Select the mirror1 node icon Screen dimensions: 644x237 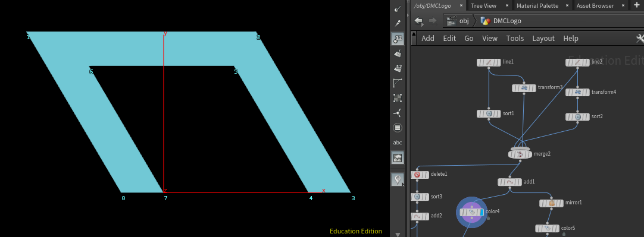pos(551,203)
